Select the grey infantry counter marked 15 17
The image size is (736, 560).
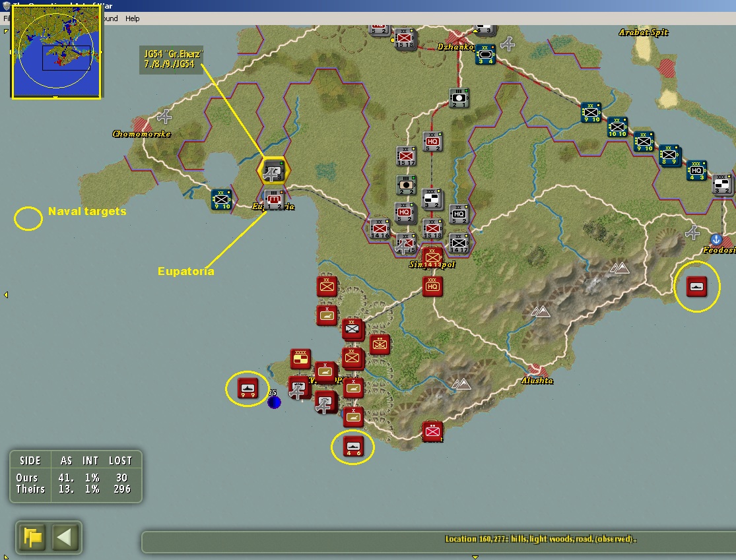tap(407, 156)
